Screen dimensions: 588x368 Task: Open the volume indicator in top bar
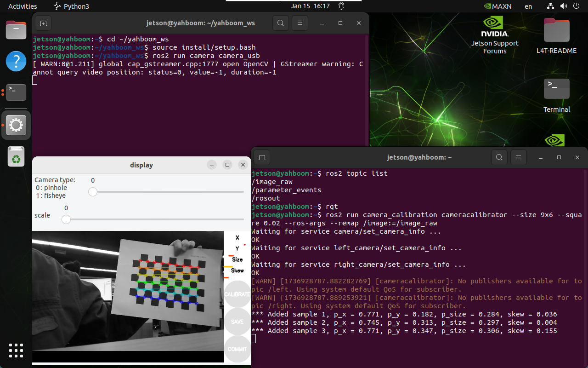point(563,6)
